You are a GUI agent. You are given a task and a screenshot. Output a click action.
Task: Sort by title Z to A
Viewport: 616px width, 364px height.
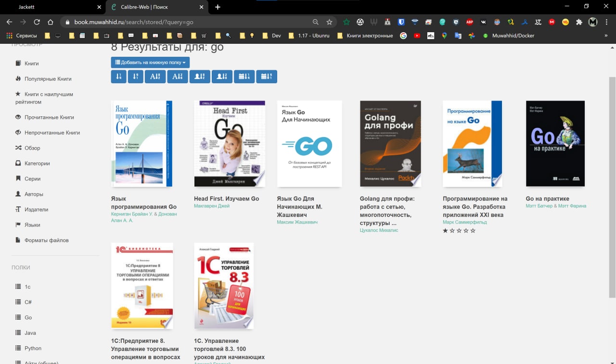[x=178, y=76]
